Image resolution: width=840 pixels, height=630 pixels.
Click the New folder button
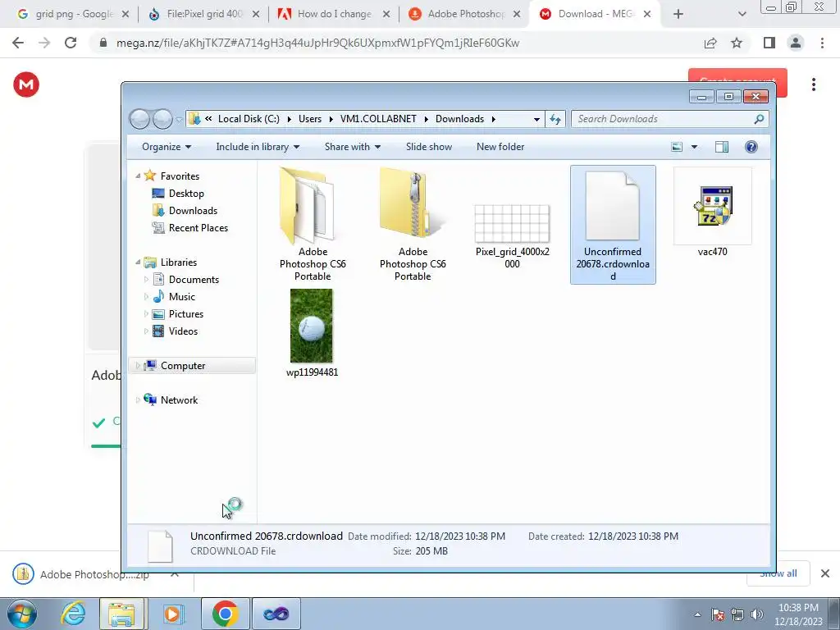coord(500,147)
